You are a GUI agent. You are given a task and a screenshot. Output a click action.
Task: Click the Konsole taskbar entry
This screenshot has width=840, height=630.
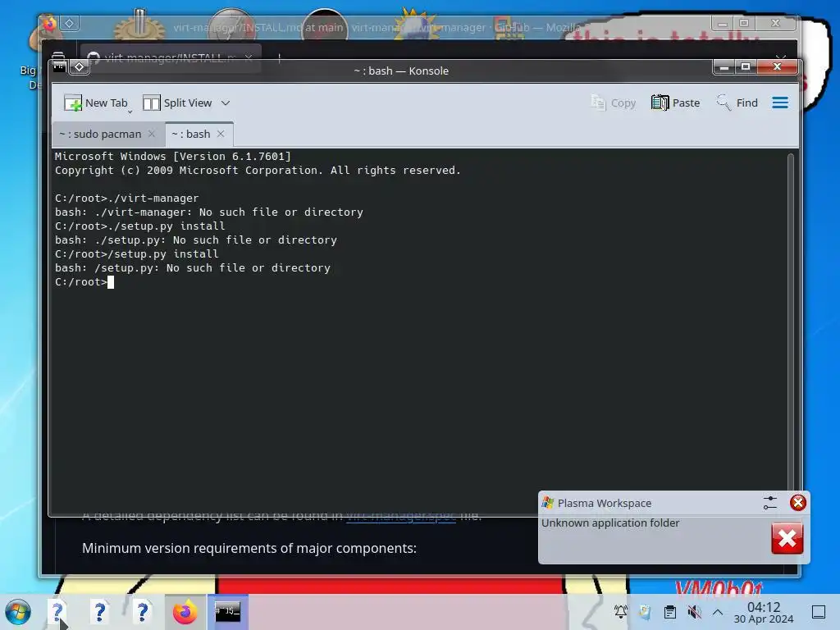click(x=228, y=612)
